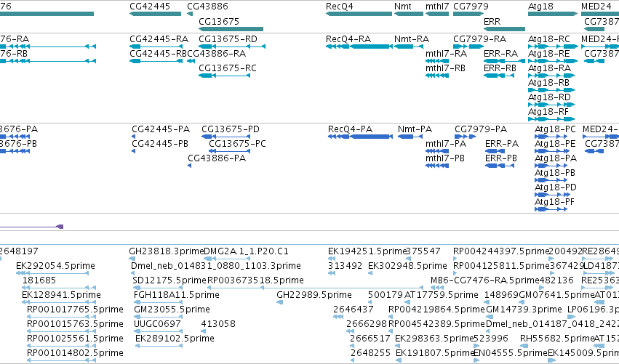619x364 pixels.
Task: Click the Atg18-PF protein label
Action: coord(554,202)
